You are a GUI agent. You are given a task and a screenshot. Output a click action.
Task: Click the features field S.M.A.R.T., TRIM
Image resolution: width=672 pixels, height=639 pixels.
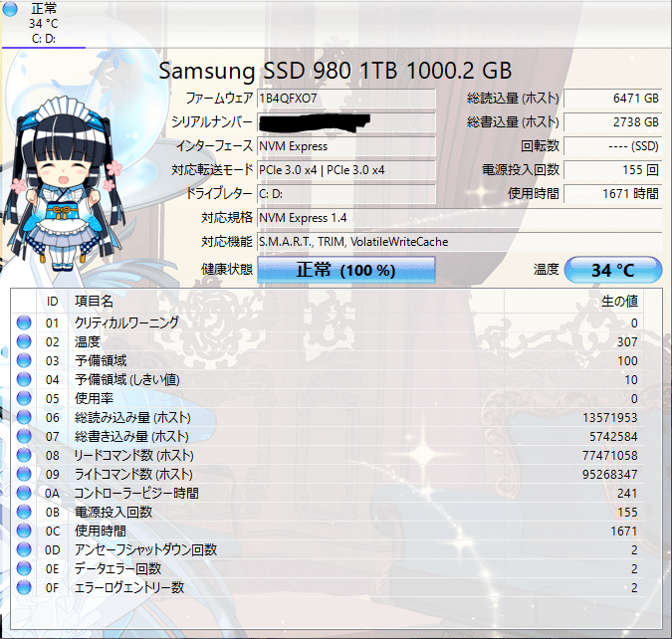(460, 242)
